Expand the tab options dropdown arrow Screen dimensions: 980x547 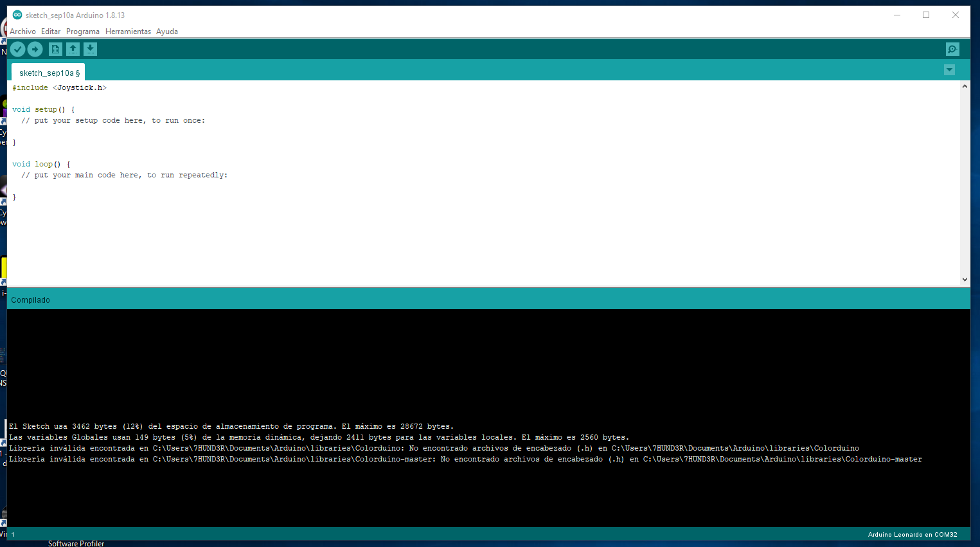pyautogui.click(x=949, y=70)
